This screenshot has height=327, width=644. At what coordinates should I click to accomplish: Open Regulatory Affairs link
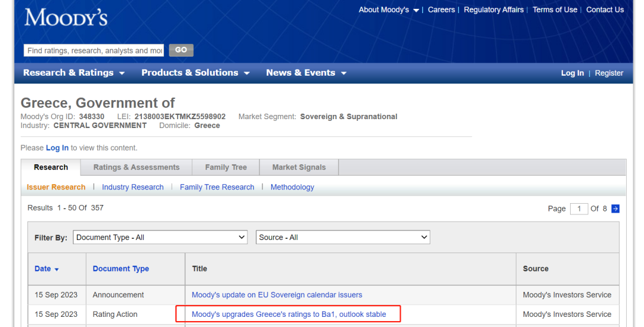pyautogui.click(x=494, y=10)
